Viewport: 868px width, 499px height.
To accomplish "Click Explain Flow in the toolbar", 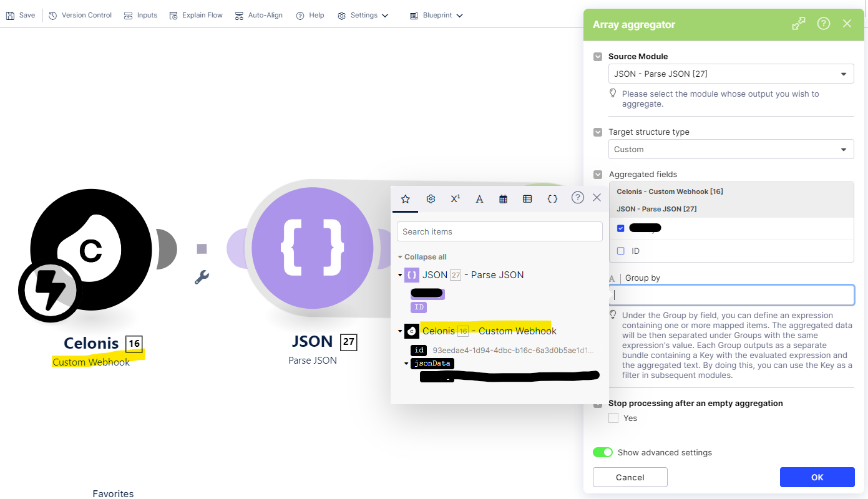I will tap(196, 15).
